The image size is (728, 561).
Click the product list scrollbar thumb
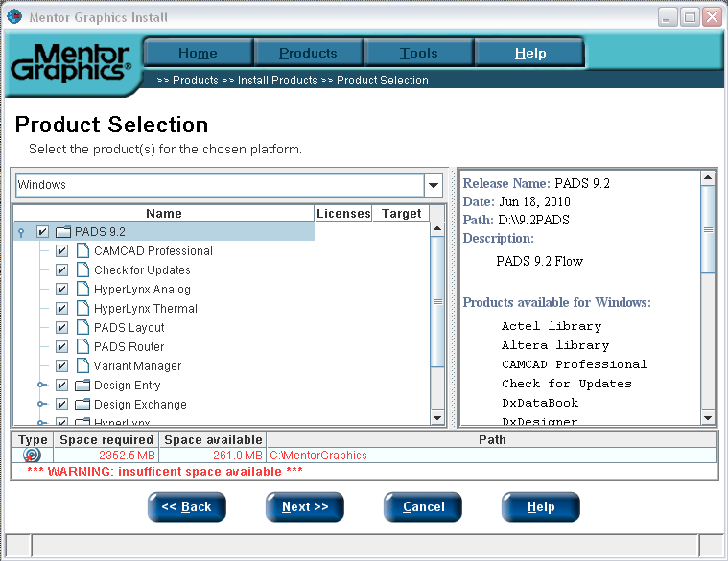437,302
